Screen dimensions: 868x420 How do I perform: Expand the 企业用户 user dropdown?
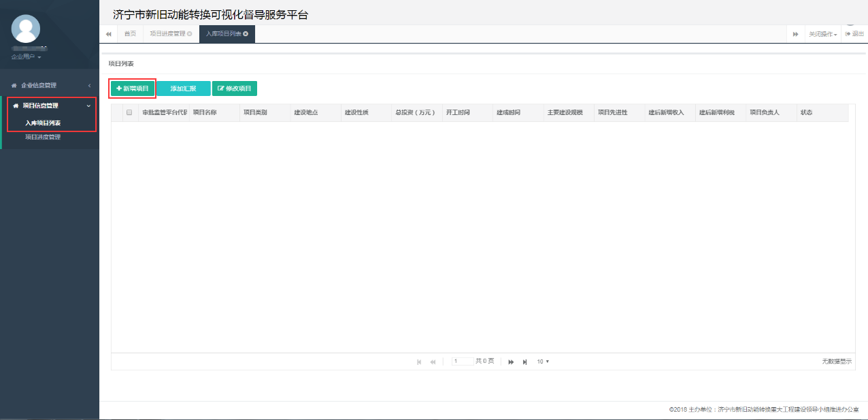(26, 56)
